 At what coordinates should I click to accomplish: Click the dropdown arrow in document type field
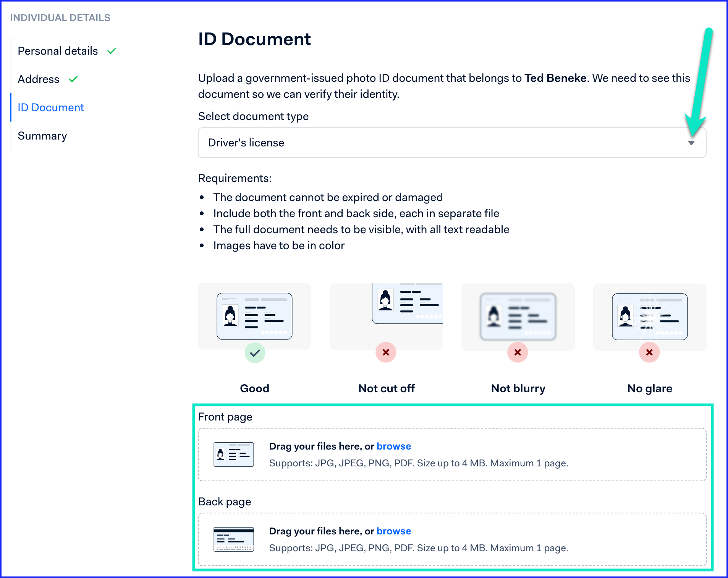coord(691,143)
